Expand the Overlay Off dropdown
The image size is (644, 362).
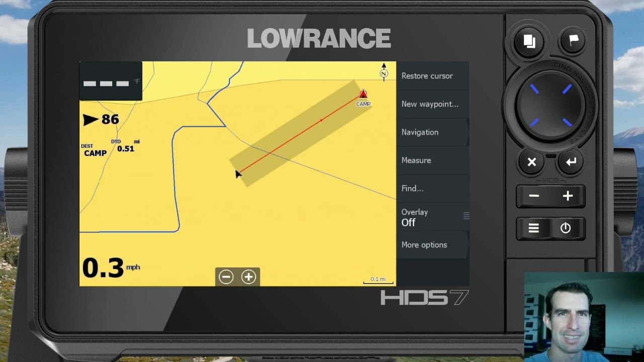pyautogui.click(x=433, y=217)
